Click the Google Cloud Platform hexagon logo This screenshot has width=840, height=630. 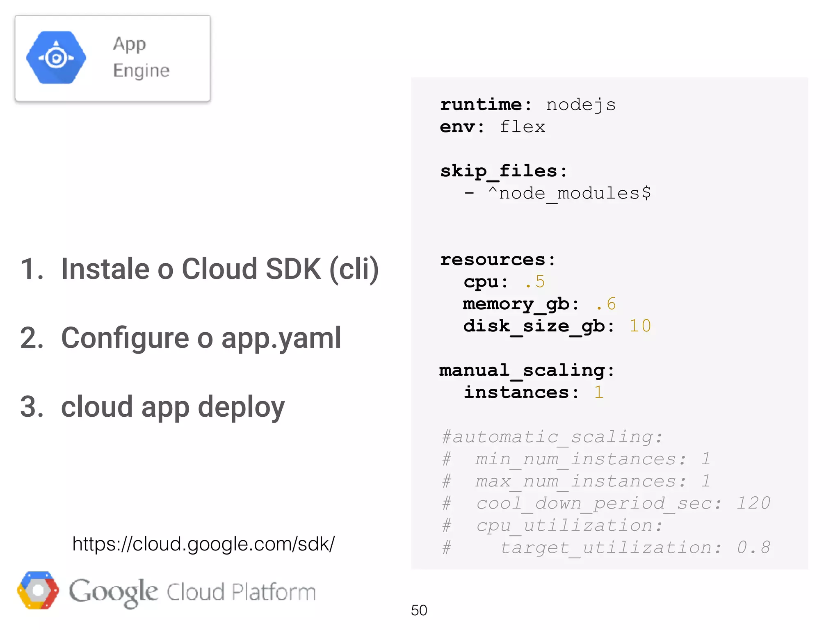click(38, 590)
